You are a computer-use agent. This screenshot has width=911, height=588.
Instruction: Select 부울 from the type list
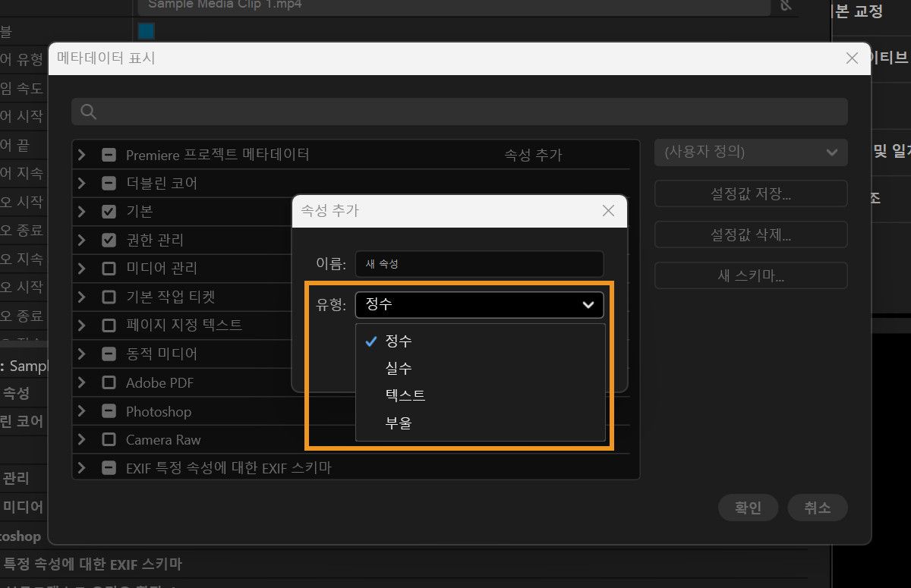[480, 423]
